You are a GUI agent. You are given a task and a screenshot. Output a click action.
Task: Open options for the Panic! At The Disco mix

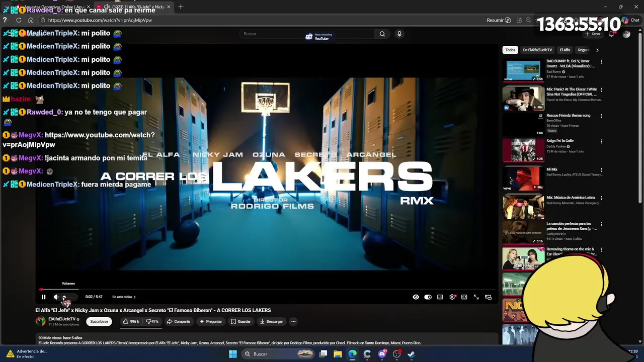click(601, 90)
